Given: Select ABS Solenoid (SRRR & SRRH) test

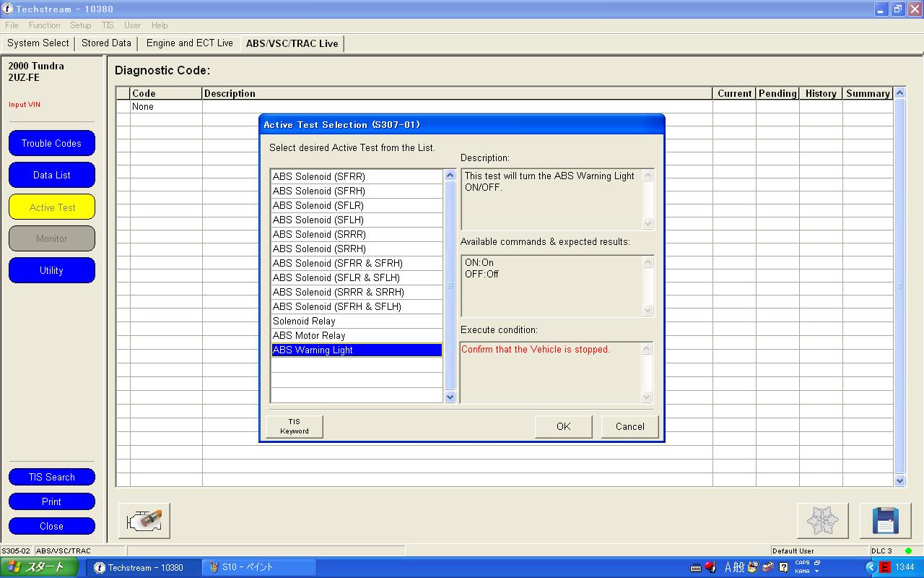Looking at the screenshot, I should point(357,292).
